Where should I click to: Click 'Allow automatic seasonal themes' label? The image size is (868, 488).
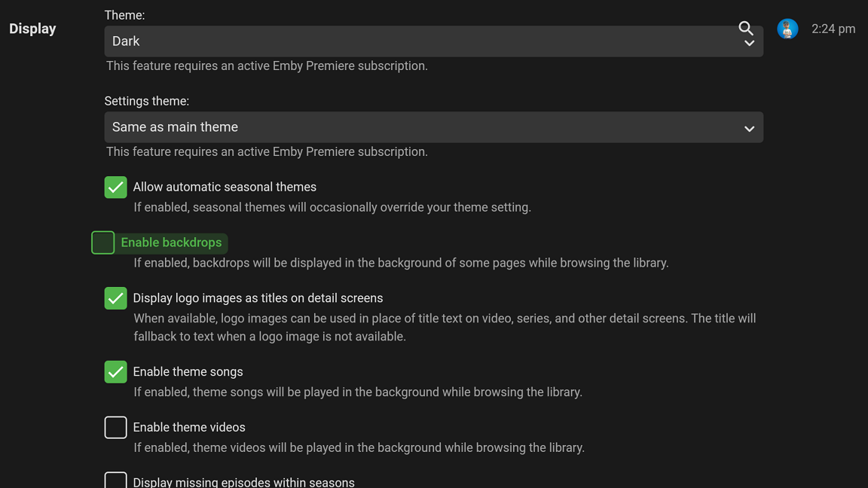tap(225, 187)
